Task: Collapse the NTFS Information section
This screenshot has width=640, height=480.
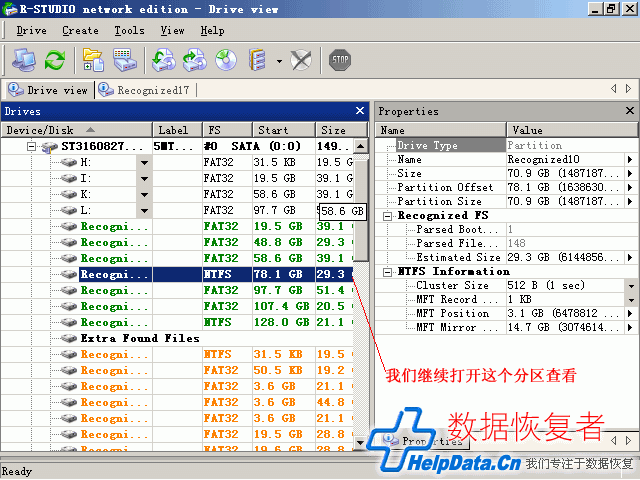Action: (387, 272)
